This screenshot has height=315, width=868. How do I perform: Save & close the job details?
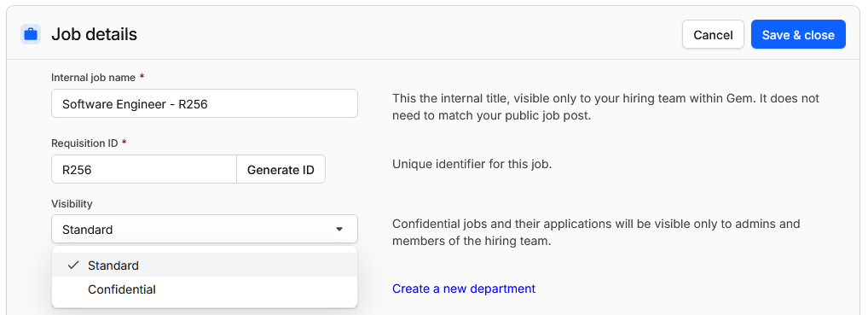pyautogui.click(x=798, y=34)
